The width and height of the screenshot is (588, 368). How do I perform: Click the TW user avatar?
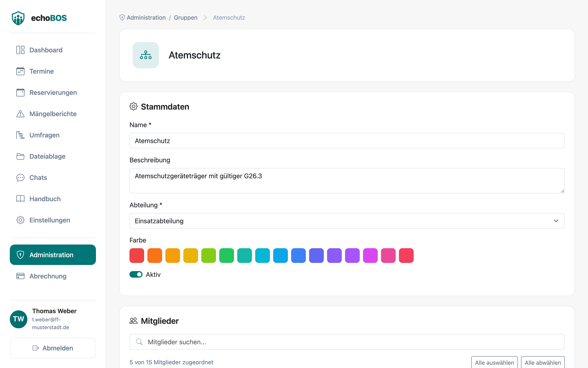pos(18,319)
